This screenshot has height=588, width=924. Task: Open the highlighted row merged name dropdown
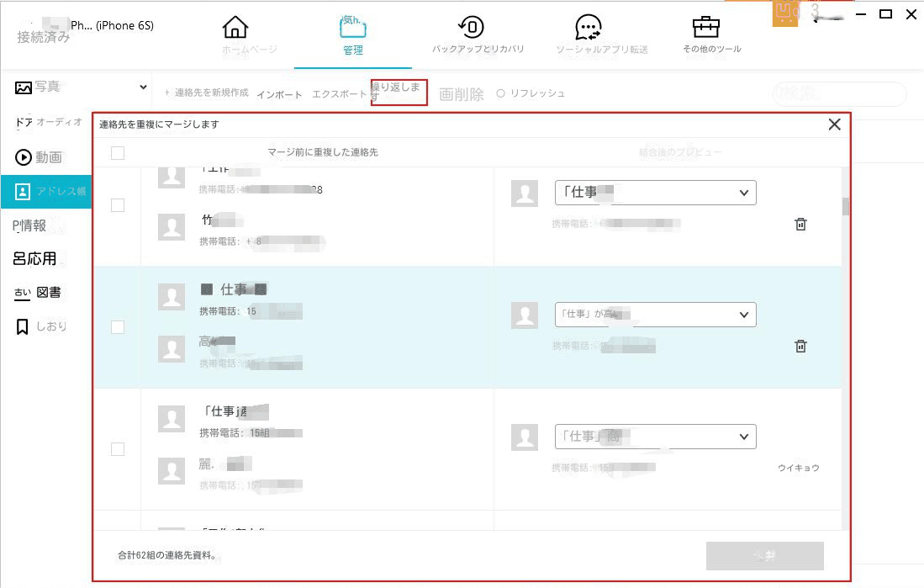pos(655,315)
